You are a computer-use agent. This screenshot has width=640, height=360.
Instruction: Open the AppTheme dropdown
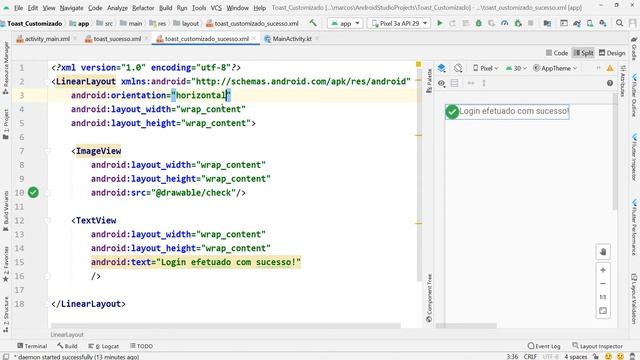coord(555,68)
